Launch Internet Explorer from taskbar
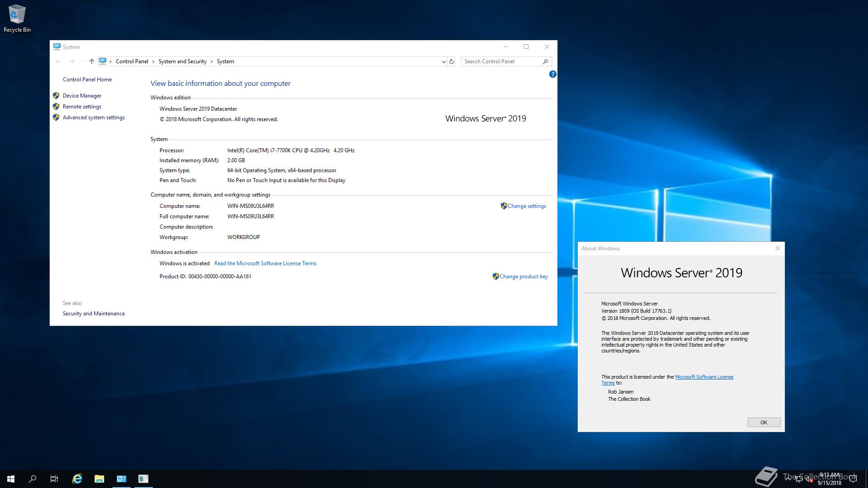Screen dimensions: 868x488 (x=77, y=479)
